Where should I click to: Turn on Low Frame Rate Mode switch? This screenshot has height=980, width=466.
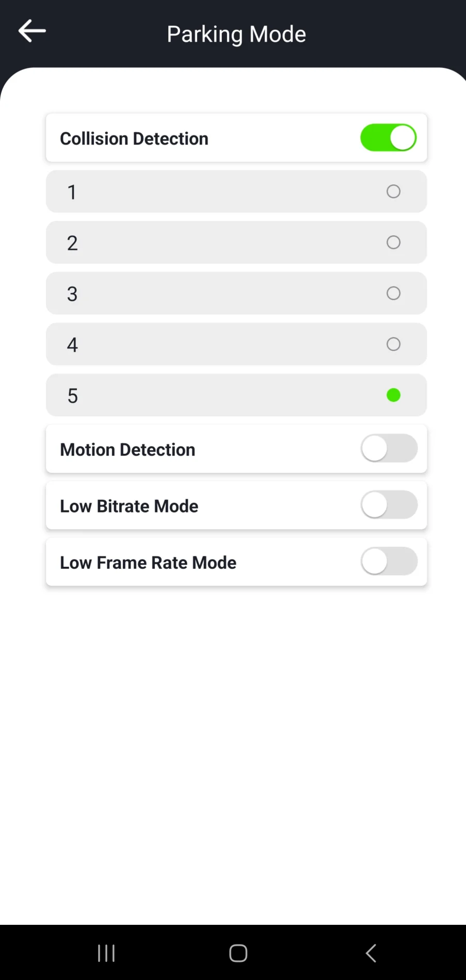(x=389, y=562)
